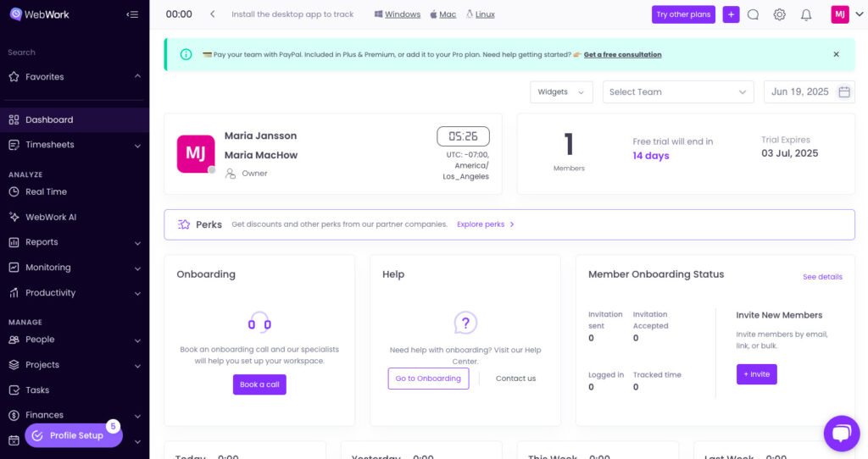Click the 05:26 local time box
Viewport: 868px width, 459px height.
(463, 136)
